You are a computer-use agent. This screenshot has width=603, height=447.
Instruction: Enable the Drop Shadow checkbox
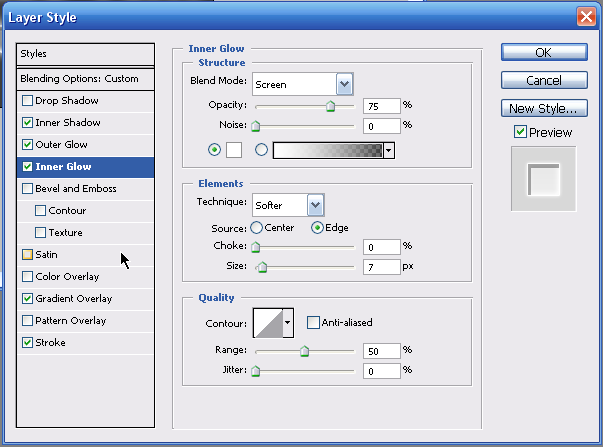pos(26,101)
